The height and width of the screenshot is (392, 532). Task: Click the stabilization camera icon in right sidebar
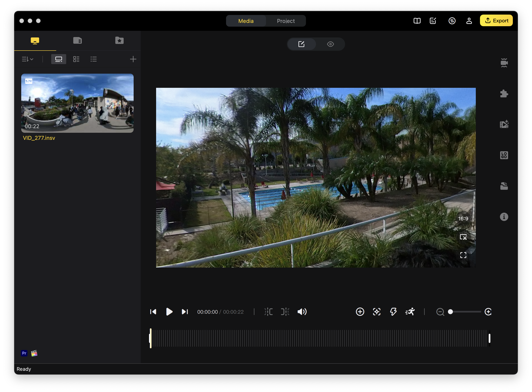tap(504, 63)
